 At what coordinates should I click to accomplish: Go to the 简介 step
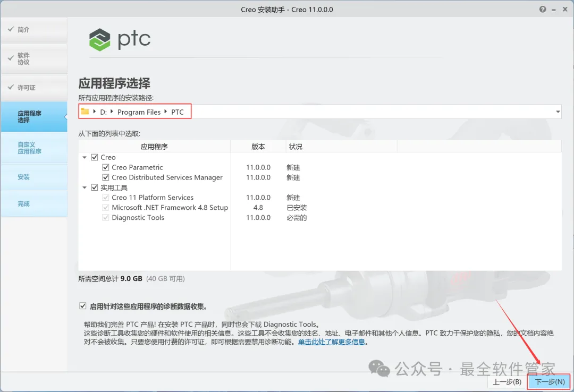pos(34,30)
